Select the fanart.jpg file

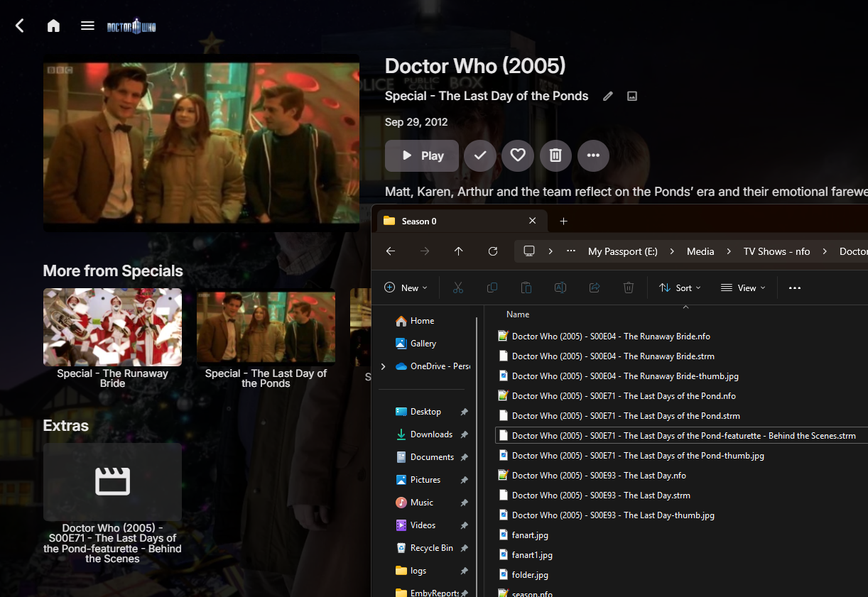(530, 535)
